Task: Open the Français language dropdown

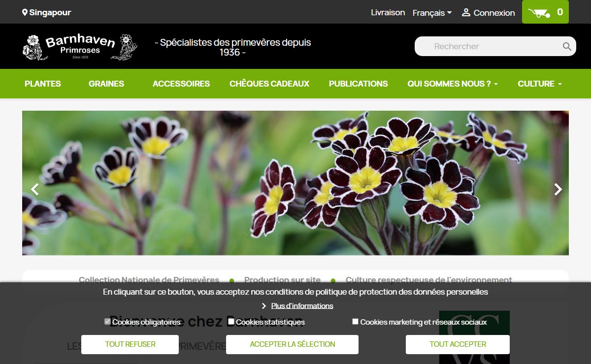Action: point(432,13)
